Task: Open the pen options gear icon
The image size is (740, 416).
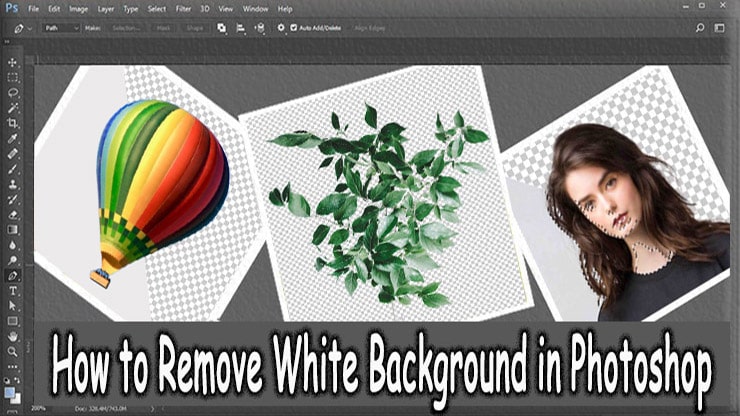Action: tap(281, 28)
